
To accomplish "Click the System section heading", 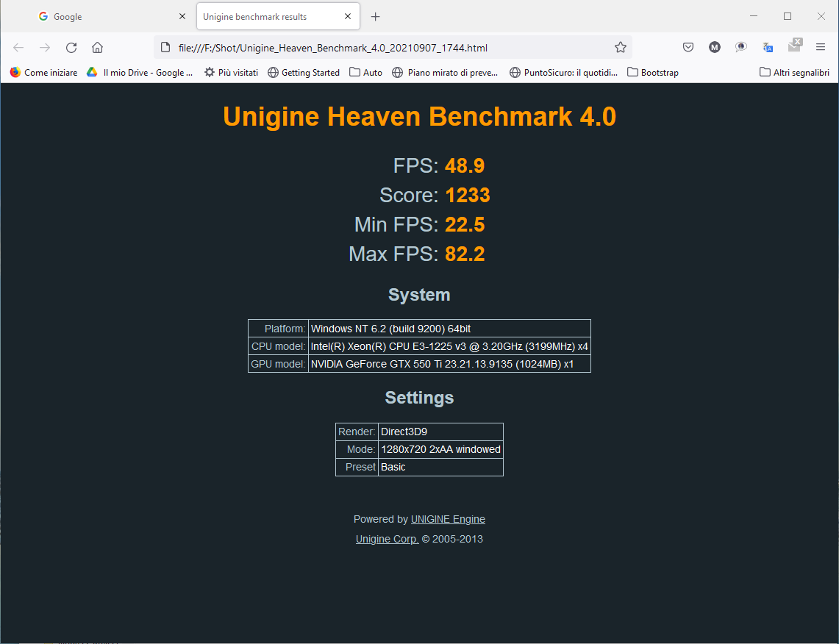I will coord(419,295).
